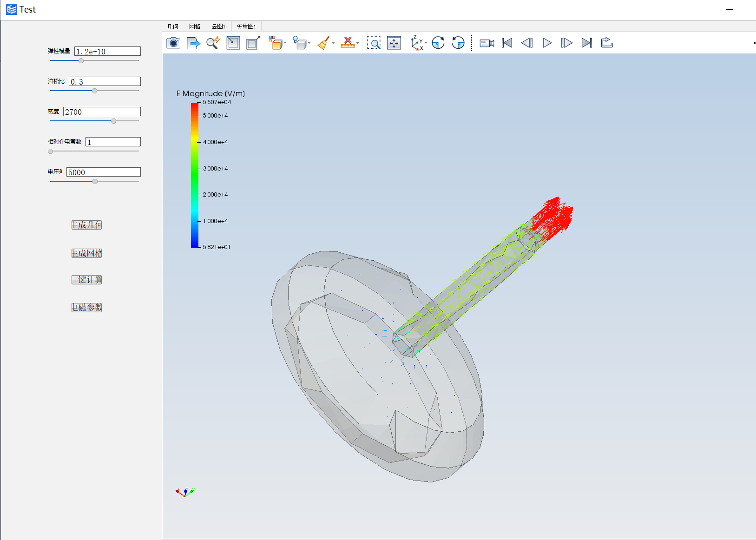
Task: Click the fit-view pan arrows icon
Action: (x=394, y=43)
